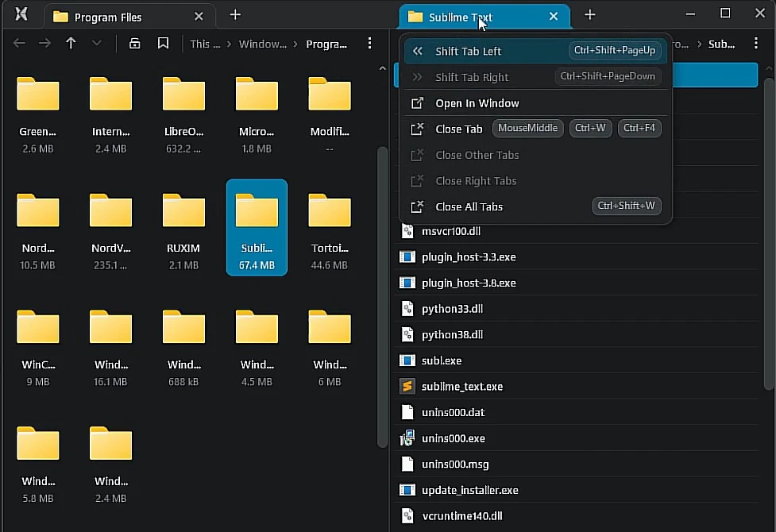776x532 pixels.
Task: Select the Intern... folder
Action: pos(111,111)
